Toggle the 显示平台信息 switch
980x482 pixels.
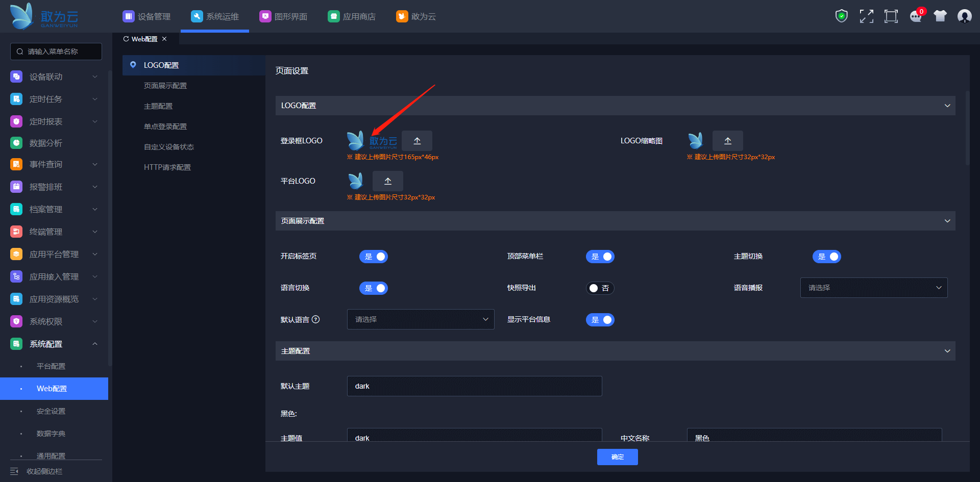600,320
